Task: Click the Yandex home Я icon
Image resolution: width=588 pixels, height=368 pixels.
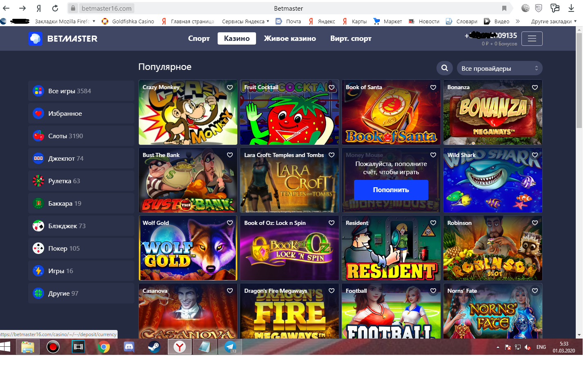Action: (39, 8)
